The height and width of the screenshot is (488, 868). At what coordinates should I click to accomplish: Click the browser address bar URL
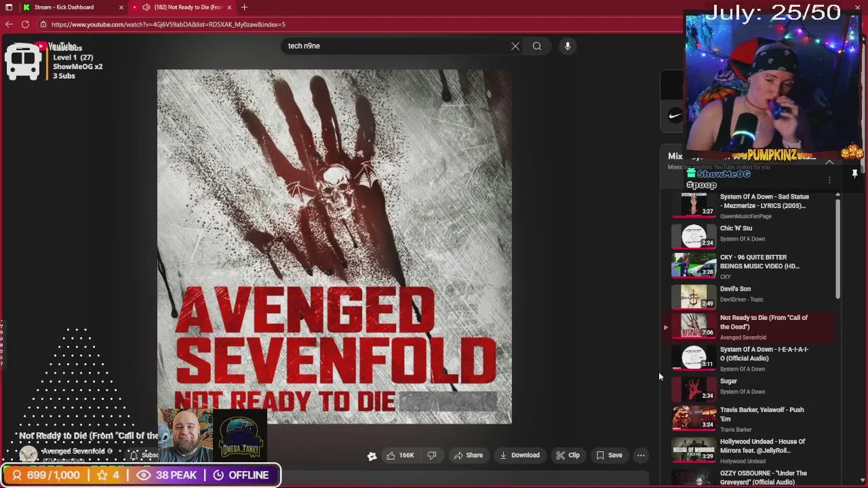pyautogui.click(x=168, y=24)
